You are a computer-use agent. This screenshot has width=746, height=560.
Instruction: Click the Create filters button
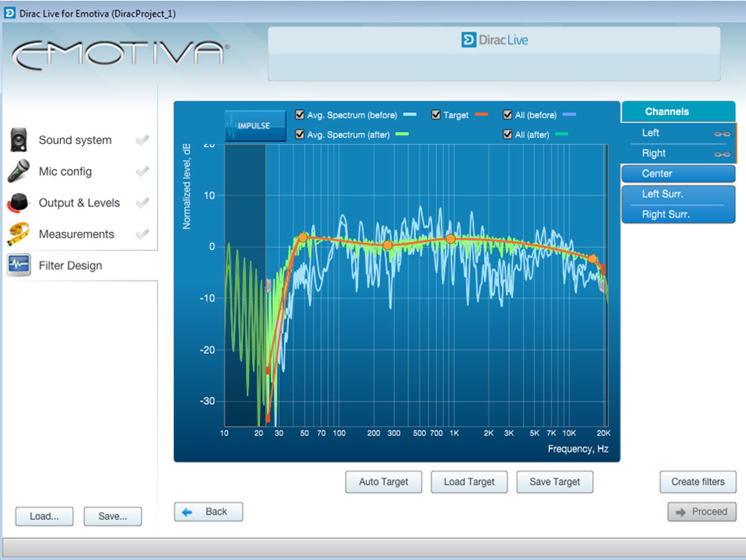click(x=698, y=482)
